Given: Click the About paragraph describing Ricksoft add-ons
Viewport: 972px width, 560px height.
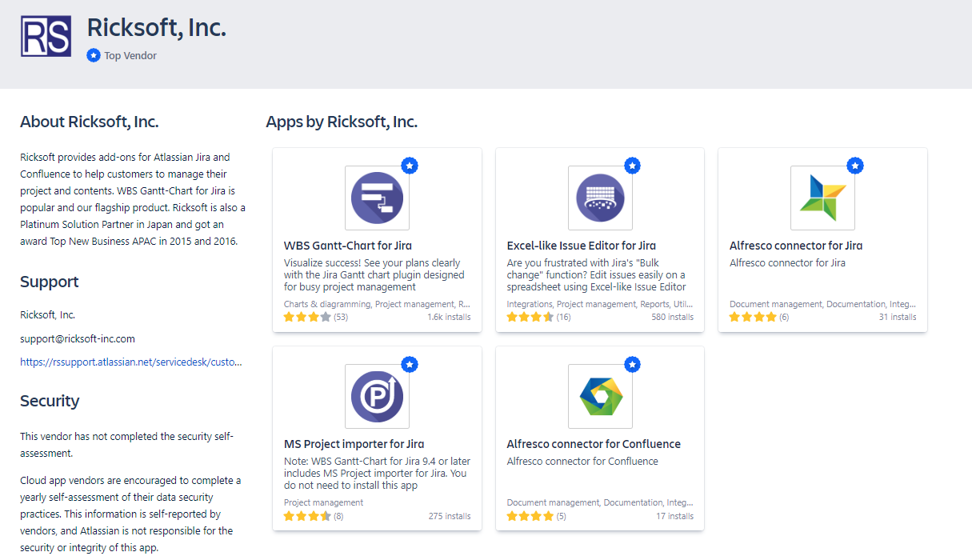Looking at the screenshot, I should click(x=133, y=199).
